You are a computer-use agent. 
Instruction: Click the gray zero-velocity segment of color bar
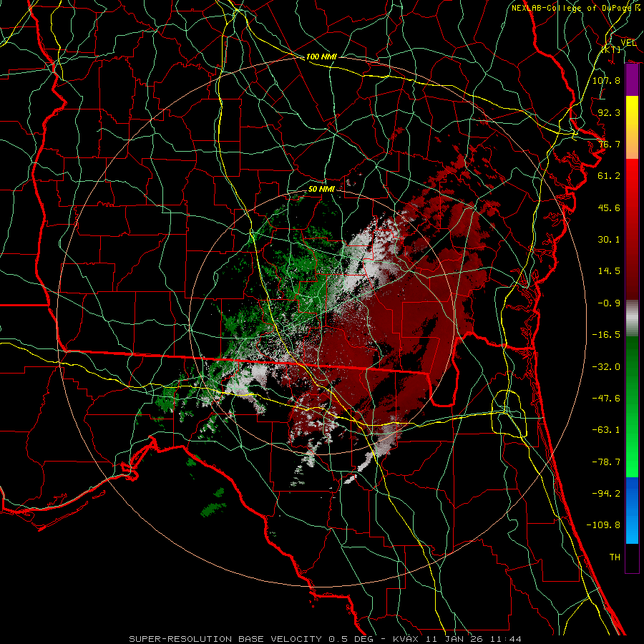632,318
